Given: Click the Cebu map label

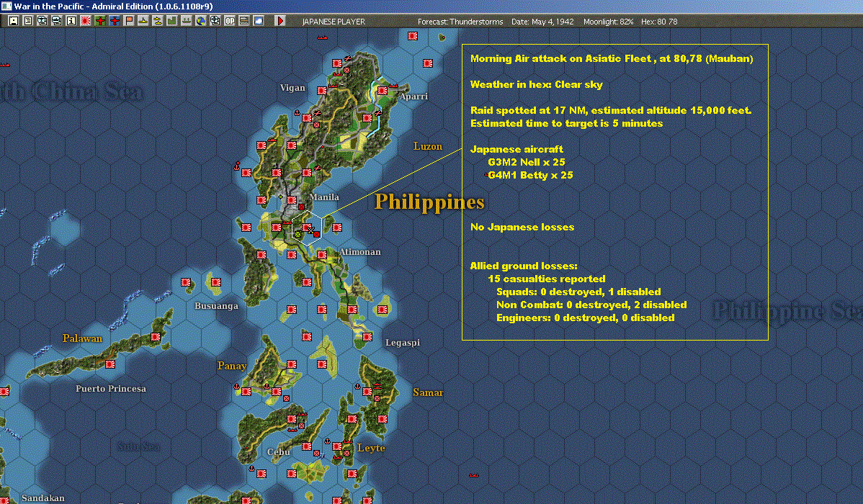Looking at the screenshot, I should pyautogui.click(x=279, y=451).
